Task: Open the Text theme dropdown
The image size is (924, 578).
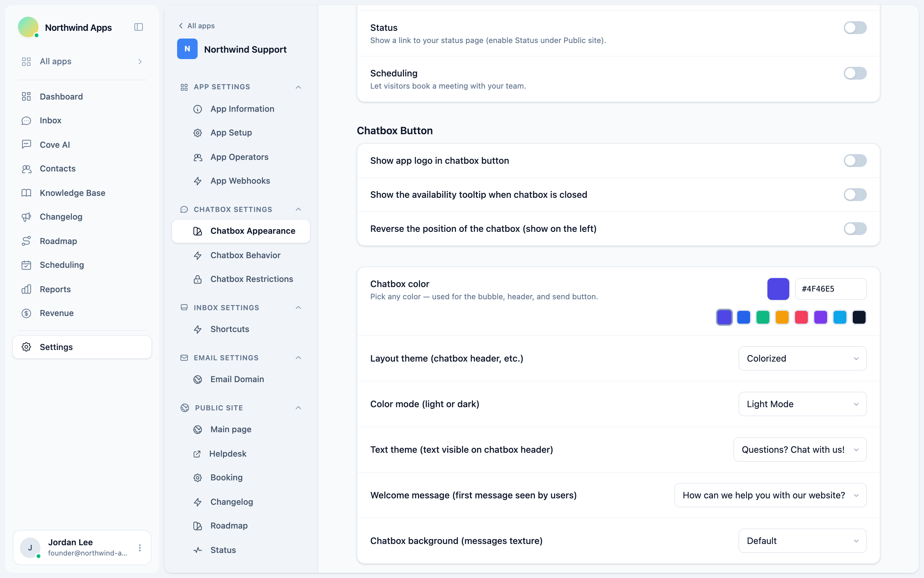Action: 800,450
